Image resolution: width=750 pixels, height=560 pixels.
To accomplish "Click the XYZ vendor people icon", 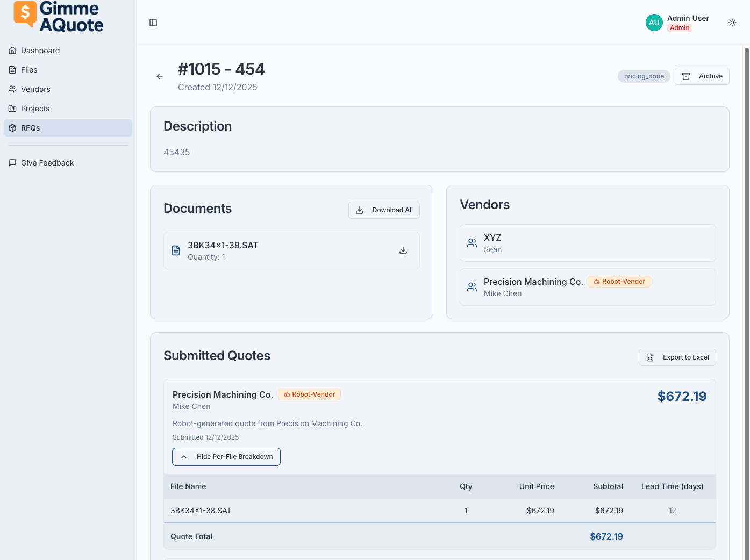I will point(472,243).
